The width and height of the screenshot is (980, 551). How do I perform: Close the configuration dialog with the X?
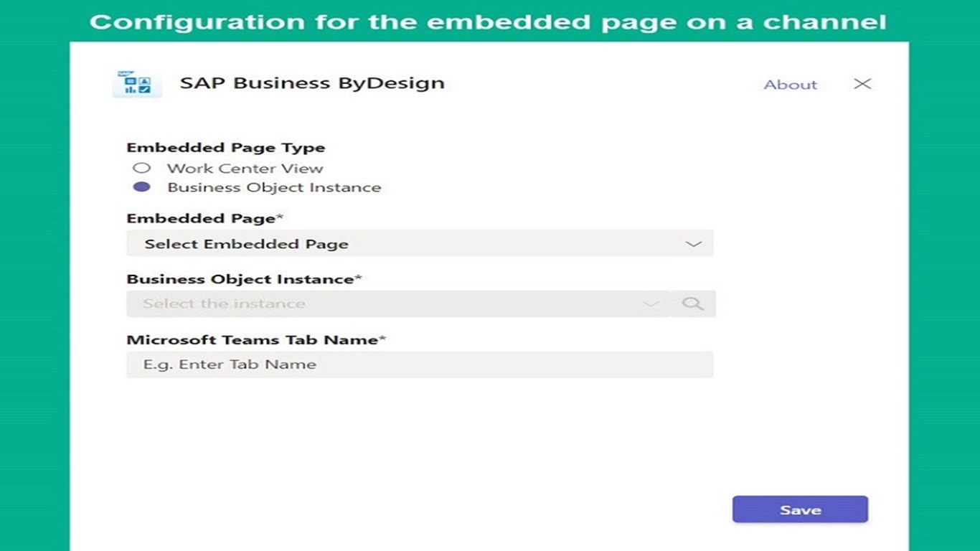[862, 84]
